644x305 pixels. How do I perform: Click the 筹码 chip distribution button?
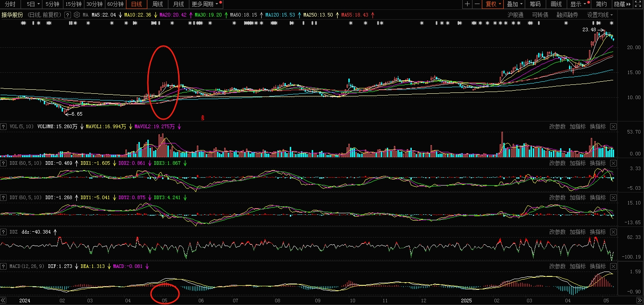click(x=535, y=4)
